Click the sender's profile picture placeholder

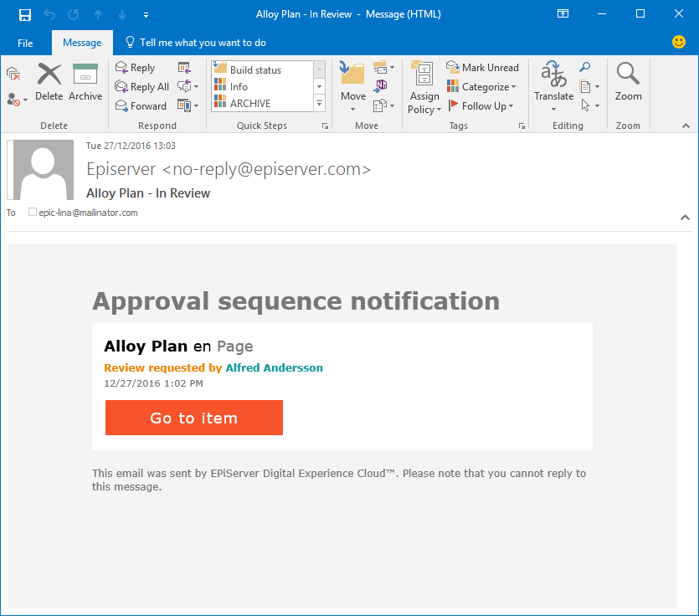point(39,170)
